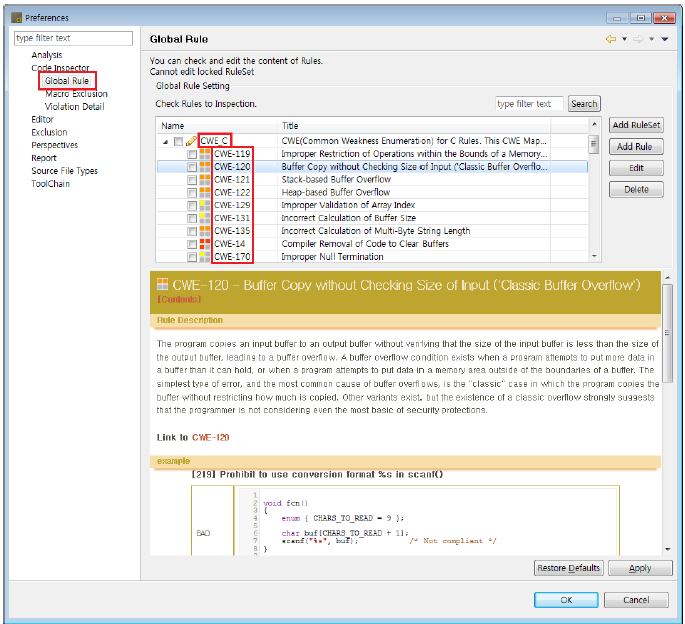Click the description pane scroll up arrow
Screen dimensions: 685x624
tap(668, 277)
